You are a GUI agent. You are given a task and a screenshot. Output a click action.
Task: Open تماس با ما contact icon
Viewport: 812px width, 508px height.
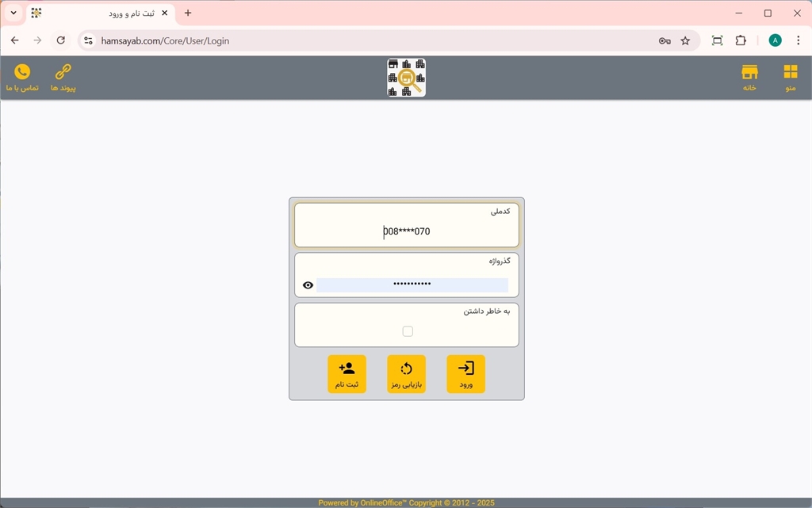(x=22, y=77)
